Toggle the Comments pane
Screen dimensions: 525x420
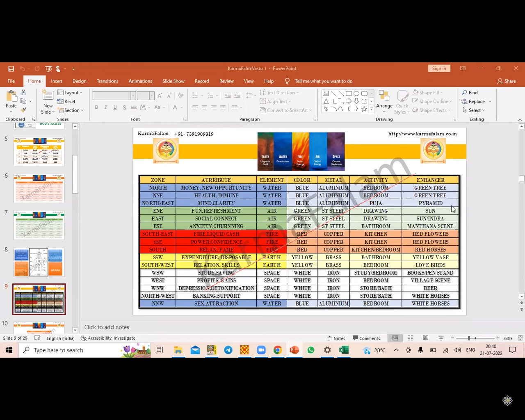[x=366, y=338]
